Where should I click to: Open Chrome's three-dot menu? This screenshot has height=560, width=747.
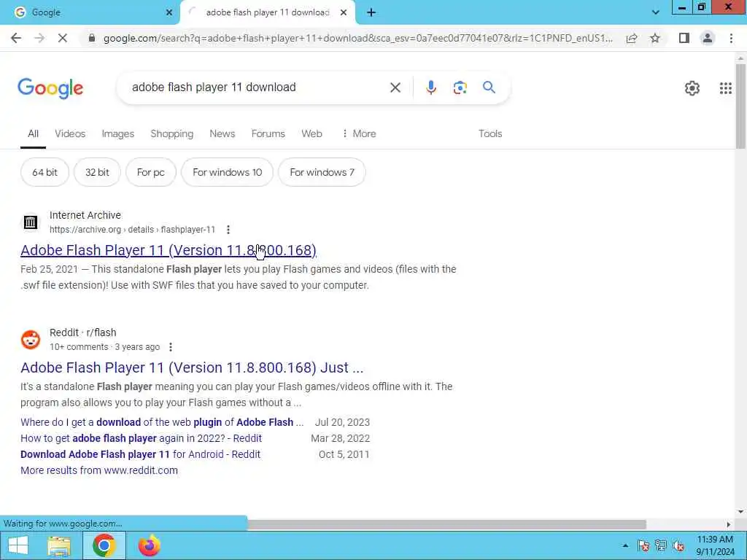coord(731,38)
